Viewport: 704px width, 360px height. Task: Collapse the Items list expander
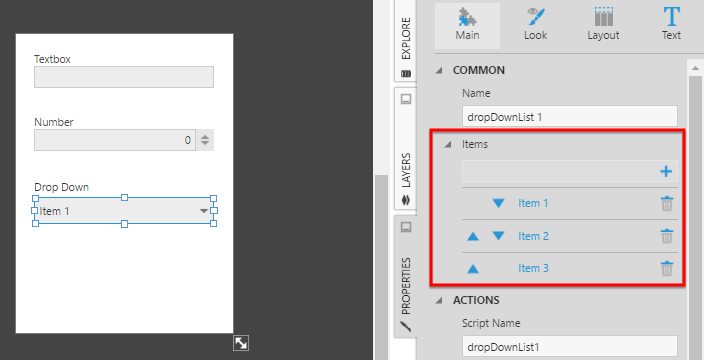(x=448, y=145)
